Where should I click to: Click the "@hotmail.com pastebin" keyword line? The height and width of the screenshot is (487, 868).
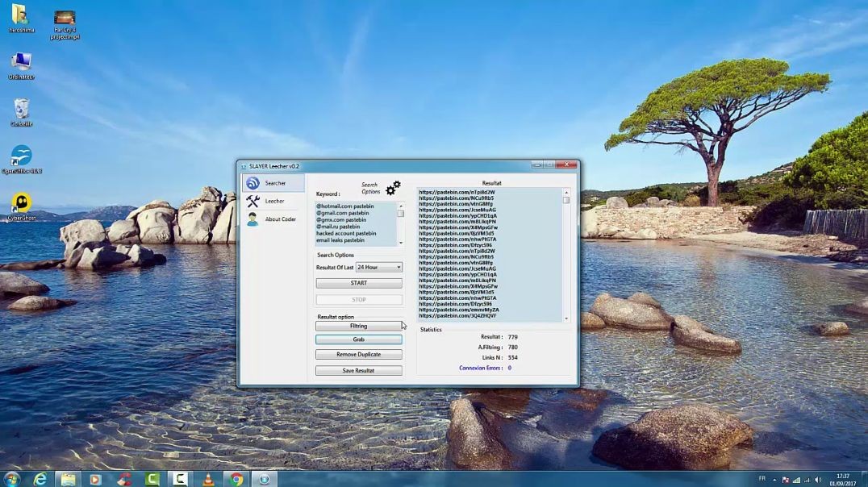[345, 206]
